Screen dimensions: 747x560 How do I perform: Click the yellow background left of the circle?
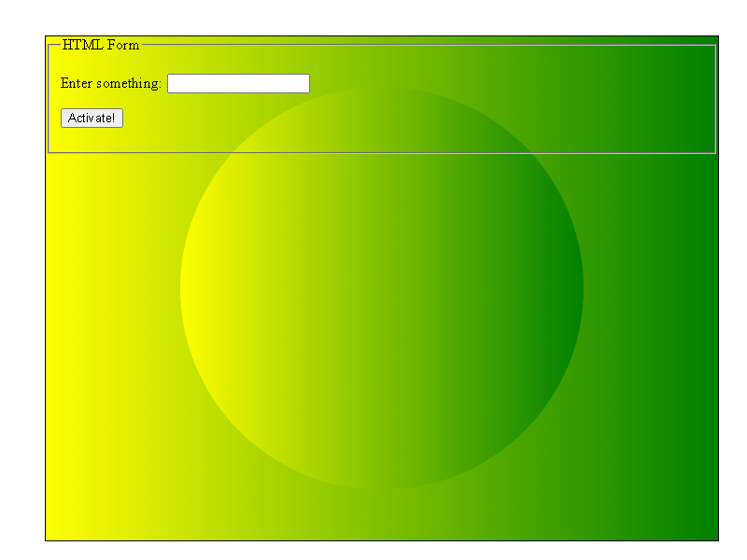tap(112, 310)
